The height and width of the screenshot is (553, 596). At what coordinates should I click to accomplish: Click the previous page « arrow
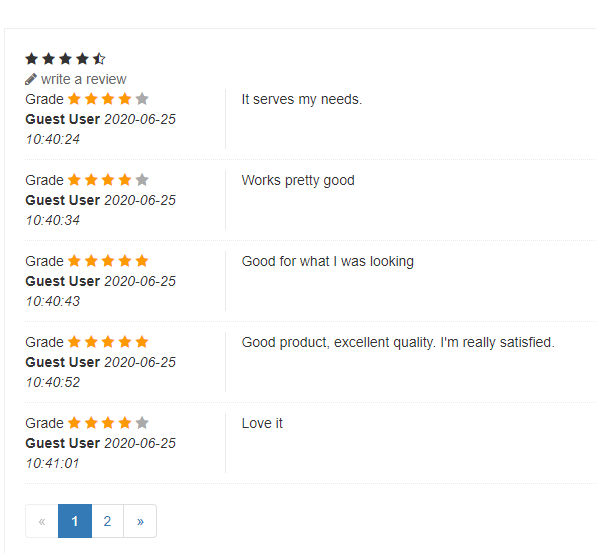42,521
